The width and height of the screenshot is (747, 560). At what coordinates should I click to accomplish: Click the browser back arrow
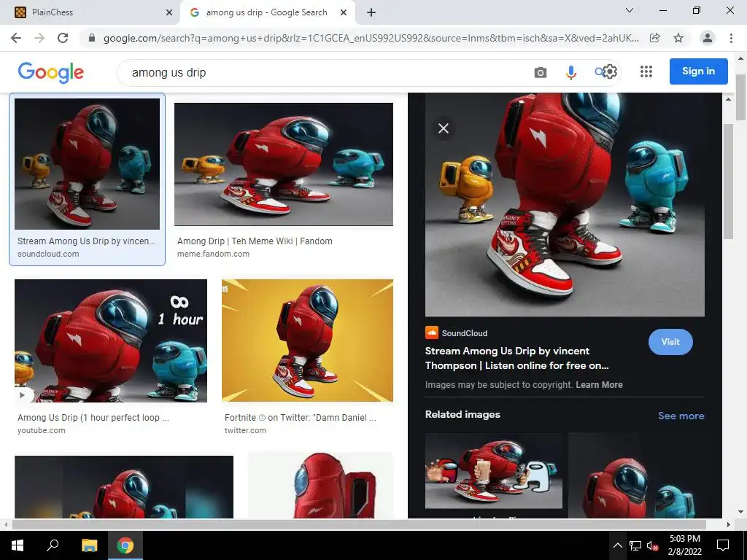pyautogui.click(x=16, y=38)
